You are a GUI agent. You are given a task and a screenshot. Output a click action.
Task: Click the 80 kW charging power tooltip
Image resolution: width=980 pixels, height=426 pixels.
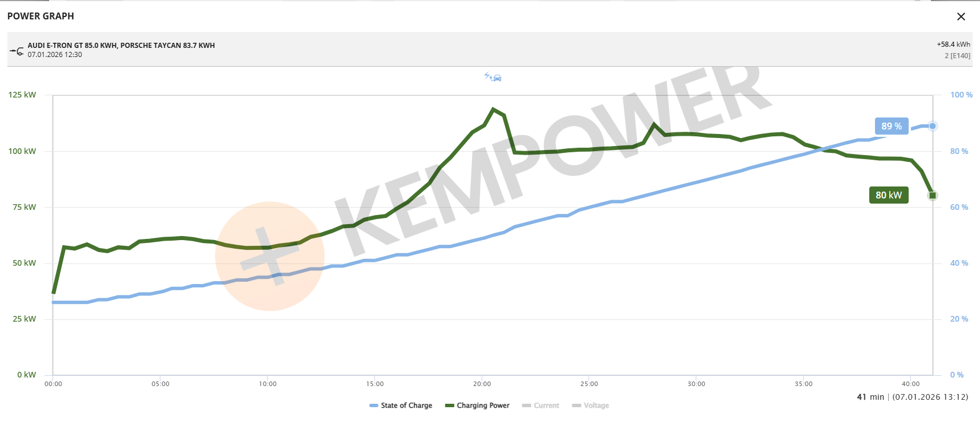pyautogui.click(x=888, y=195)
